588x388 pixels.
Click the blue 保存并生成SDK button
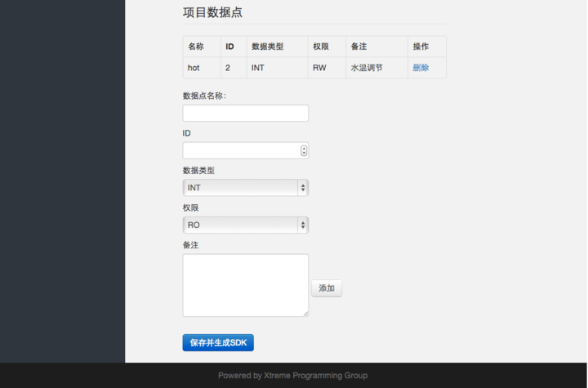point(218,342)
